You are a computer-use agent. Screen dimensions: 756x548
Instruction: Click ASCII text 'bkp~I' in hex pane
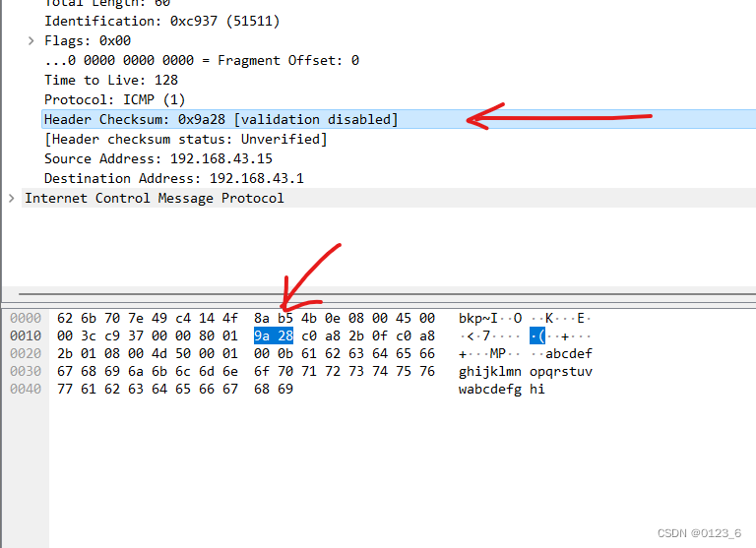click(x=478, y=319)
